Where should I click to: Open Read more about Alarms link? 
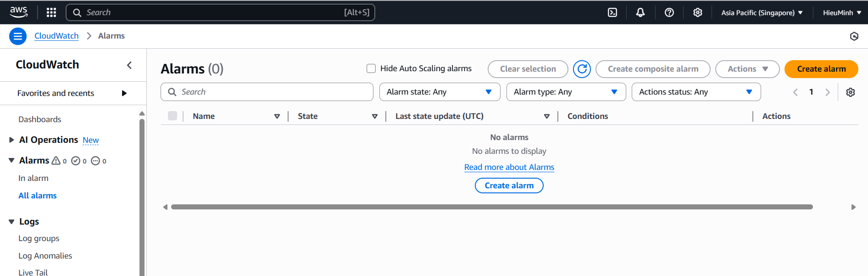coord(509,167)
